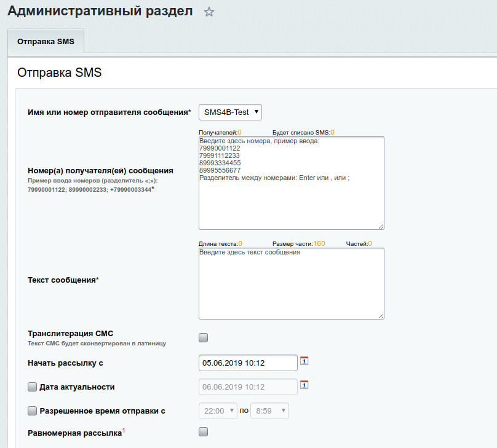The image size is (497, 448).
Task: Switch to the Отправка SMS tab
Action: (x=46, y=42)
